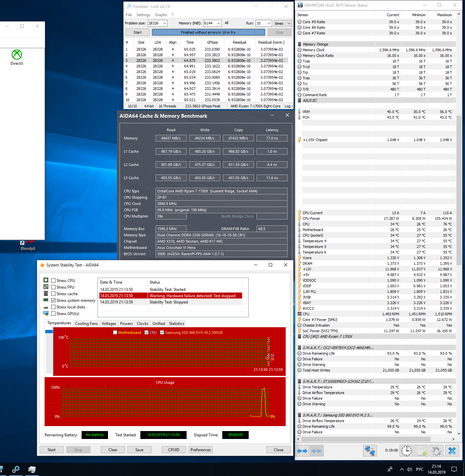Click the AIDA64 flame title icon

42,265
